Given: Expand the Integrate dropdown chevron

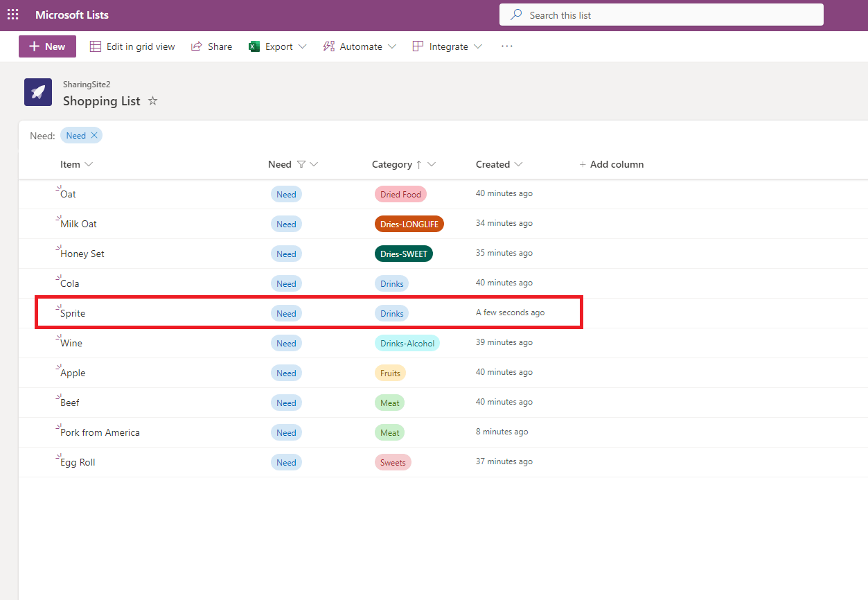Looking at the screenshot, I should point(478,46).
